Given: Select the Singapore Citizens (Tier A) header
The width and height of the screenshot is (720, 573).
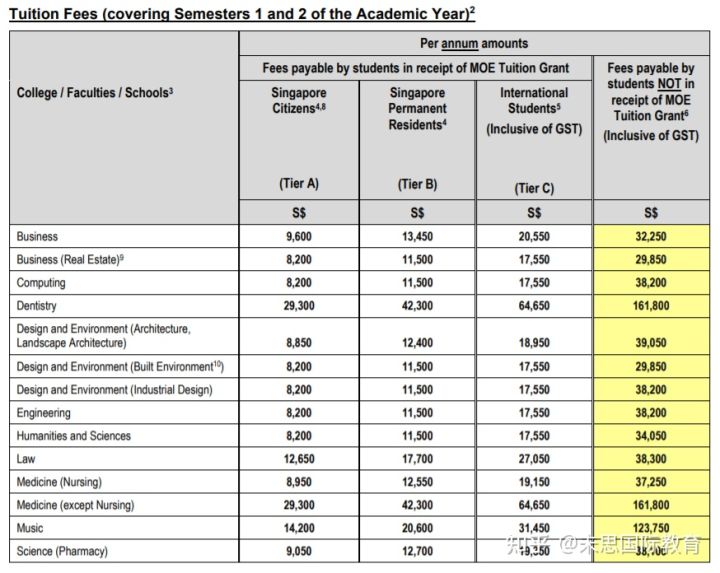Looking at the screenshot, I should click(x=298, y=100).
